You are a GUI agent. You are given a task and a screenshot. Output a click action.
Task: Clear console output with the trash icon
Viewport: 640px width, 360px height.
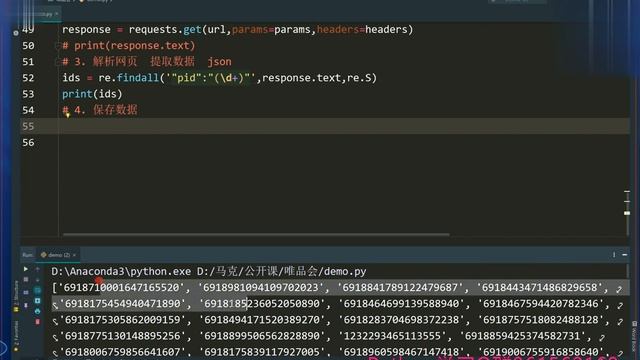click(x=38, y=322)
